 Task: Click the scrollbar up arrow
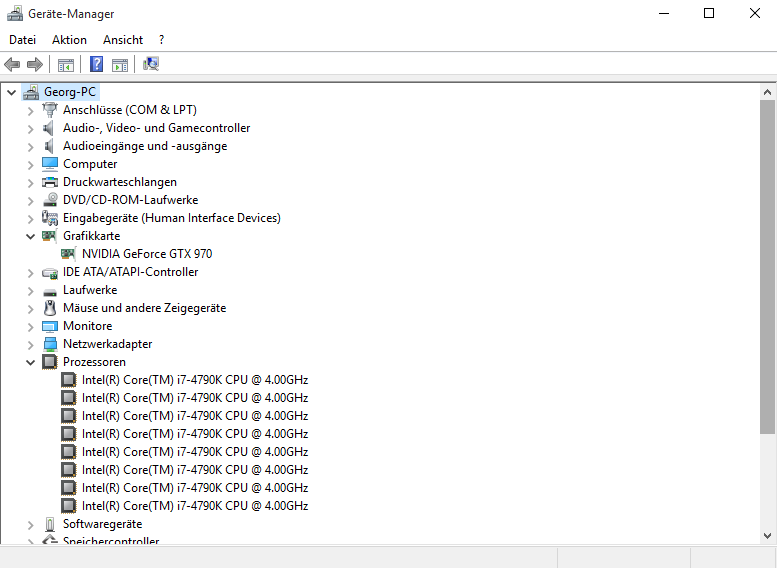click(767, 92)
